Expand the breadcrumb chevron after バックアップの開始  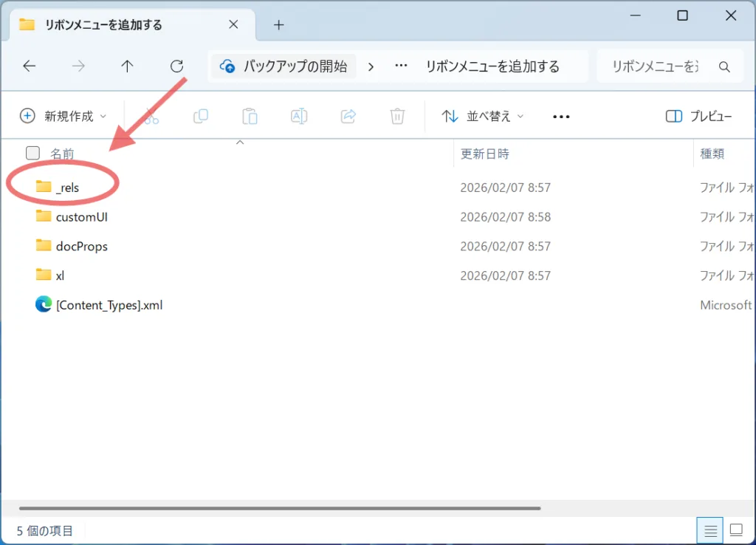[371, 66]
